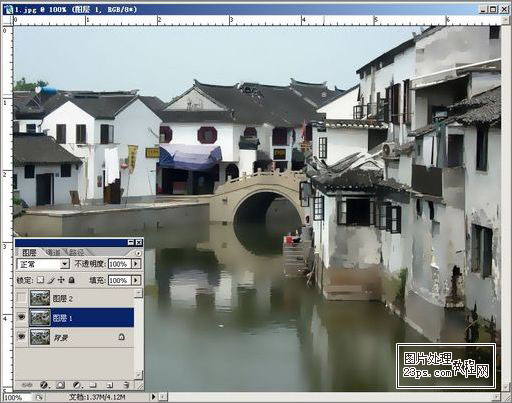Create new fill or adjustment layer
The height and width of the screenshot is (403, 512).
point(77,385)
